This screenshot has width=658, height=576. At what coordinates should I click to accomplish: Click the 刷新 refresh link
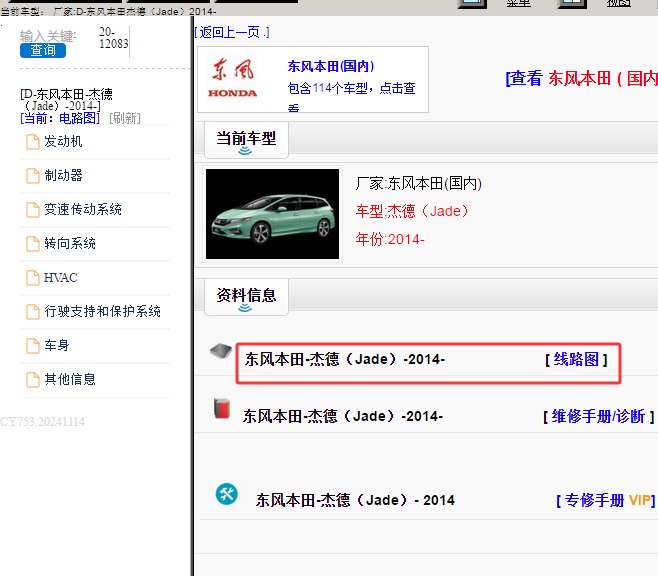pyautogui.click(x=125, y=118)
